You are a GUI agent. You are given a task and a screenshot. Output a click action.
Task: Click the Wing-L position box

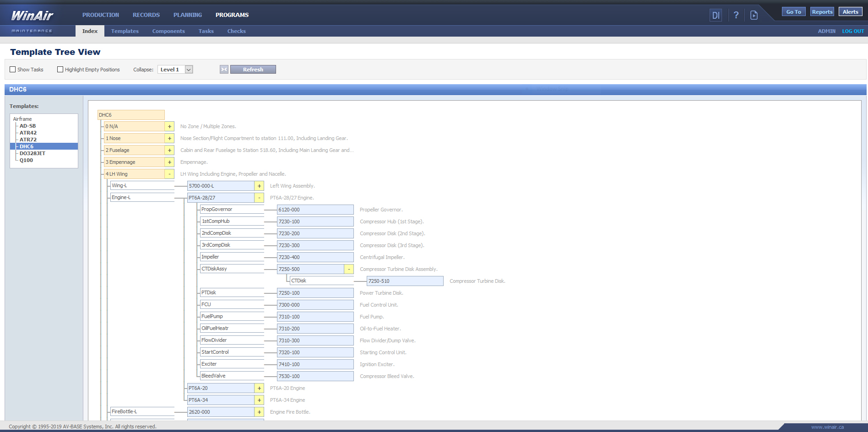coord(142,186)
